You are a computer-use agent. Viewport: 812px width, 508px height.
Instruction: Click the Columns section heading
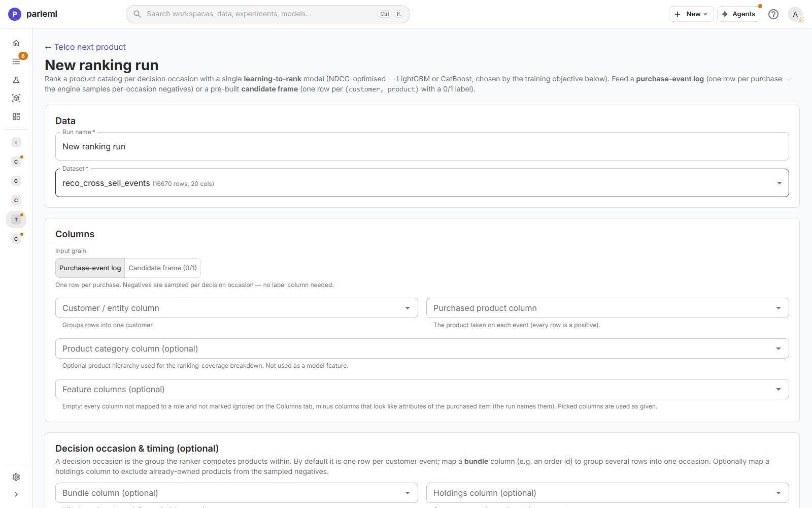(x=75, y=234)
